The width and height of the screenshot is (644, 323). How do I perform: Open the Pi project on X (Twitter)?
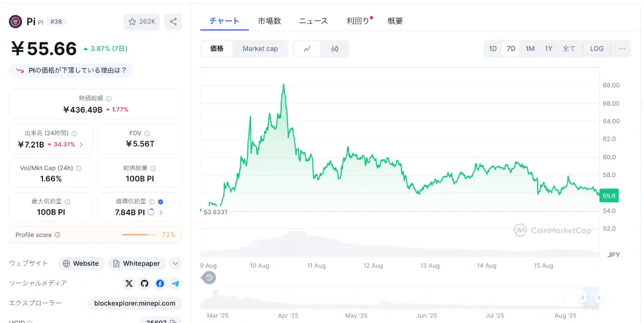coord(129,283)
